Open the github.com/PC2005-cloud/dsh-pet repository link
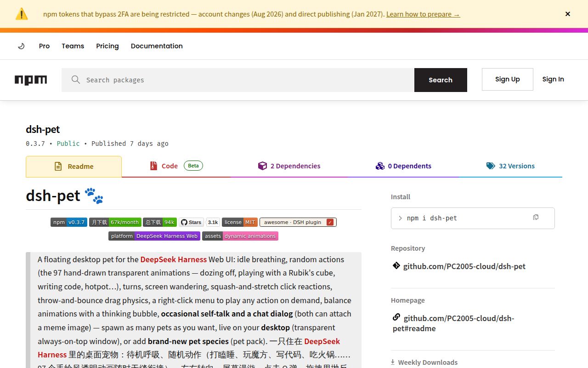 pyautogui.click(x=464, y=266)
